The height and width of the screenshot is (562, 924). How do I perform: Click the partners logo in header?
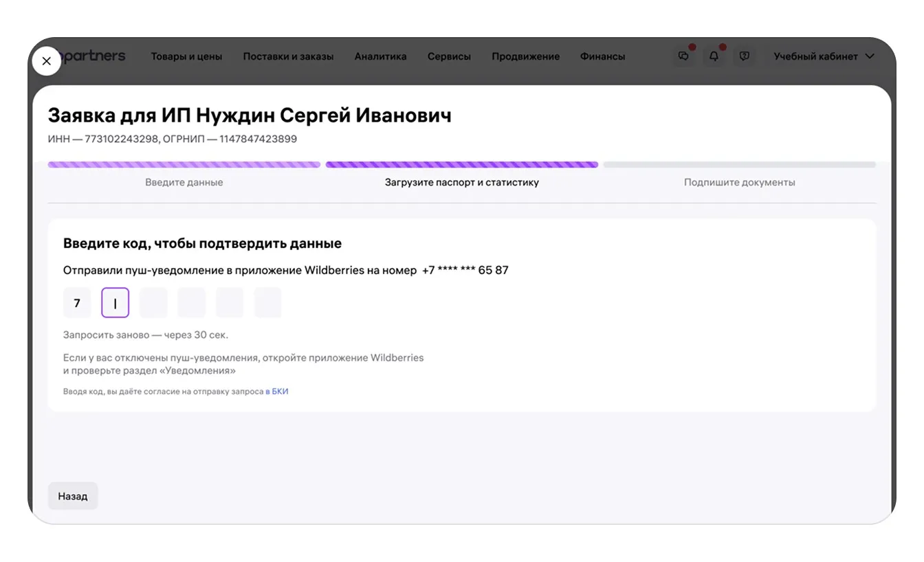click(x=93, y=56)
